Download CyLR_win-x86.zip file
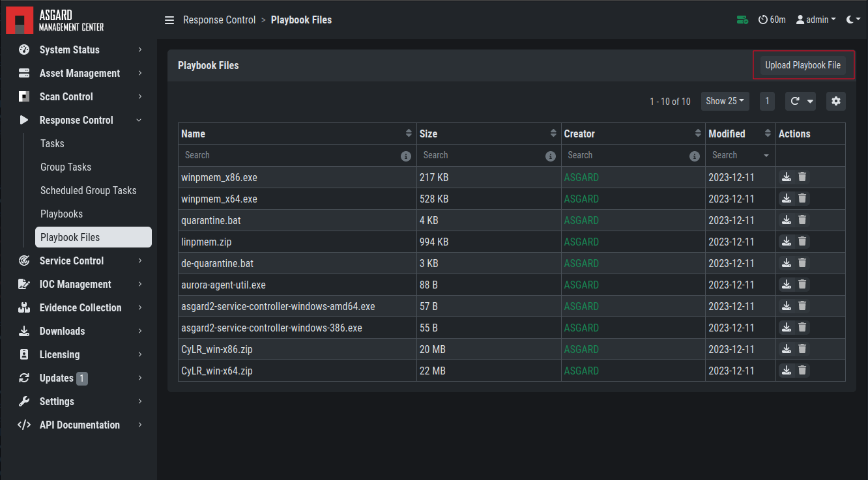Screen dimensions: 868x480 click(787, 349)
